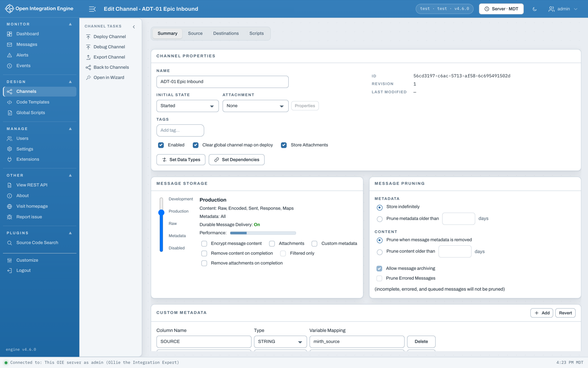Collapse the Other sidebar section
588x368 pixels.
pyautogui.click(x=70, y=175)
